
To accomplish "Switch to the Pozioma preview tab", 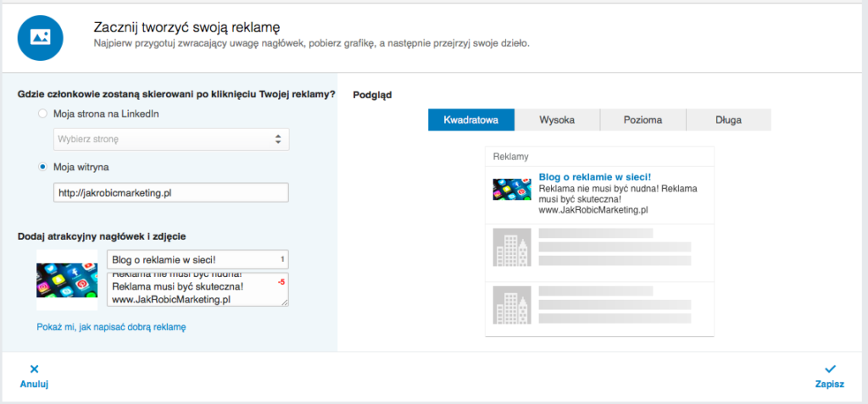I will (x=643, y=120).
